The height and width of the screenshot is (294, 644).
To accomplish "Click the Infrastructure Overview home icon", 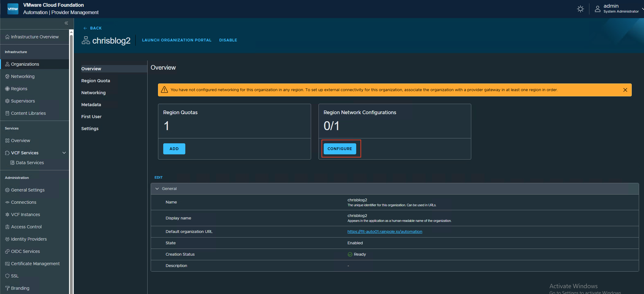I will coord(7,37).
